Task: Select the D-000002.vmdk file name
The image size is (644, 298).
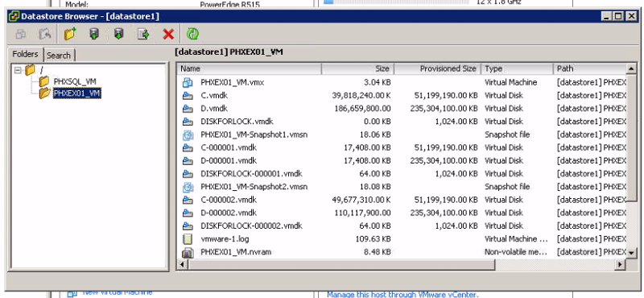Action: click(x=229, y=213)
